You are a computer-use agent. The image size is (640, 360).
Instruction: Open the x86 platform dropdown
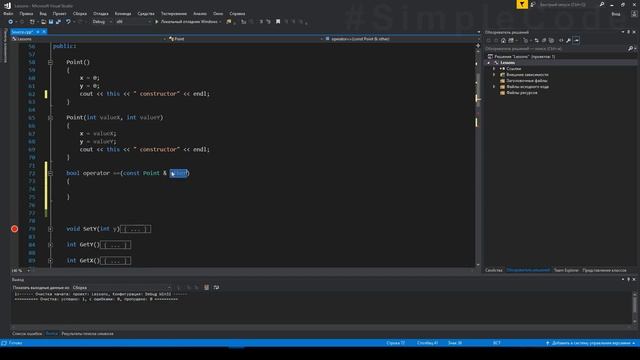(x=133, y=22)
